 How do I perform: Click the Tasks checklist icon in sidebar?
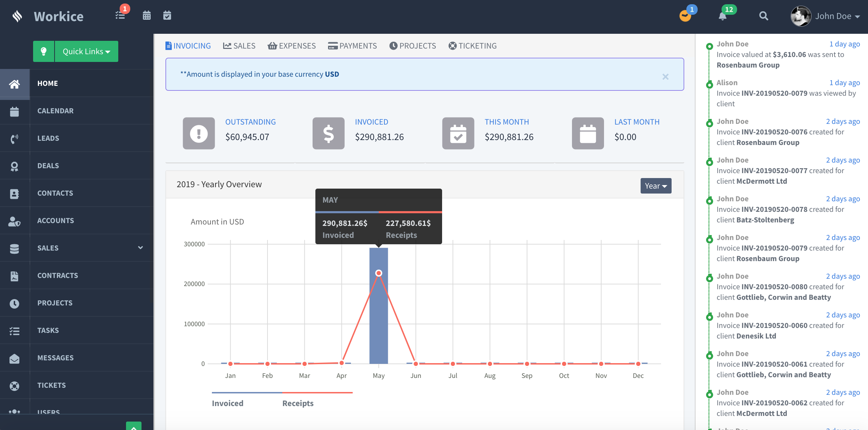pos(14,331)
